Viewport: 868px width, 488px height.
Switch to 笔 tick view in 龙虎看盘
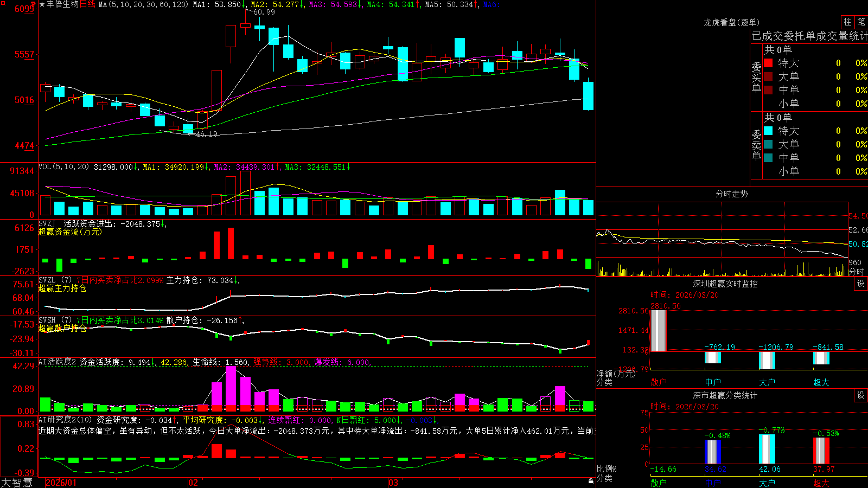(x=861, y=22)
